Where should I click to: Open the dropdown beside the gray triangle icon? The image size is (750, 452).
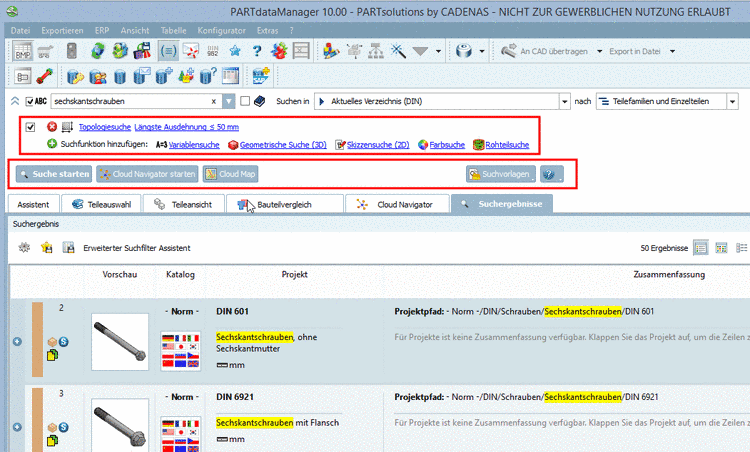(x=438, y=51)
